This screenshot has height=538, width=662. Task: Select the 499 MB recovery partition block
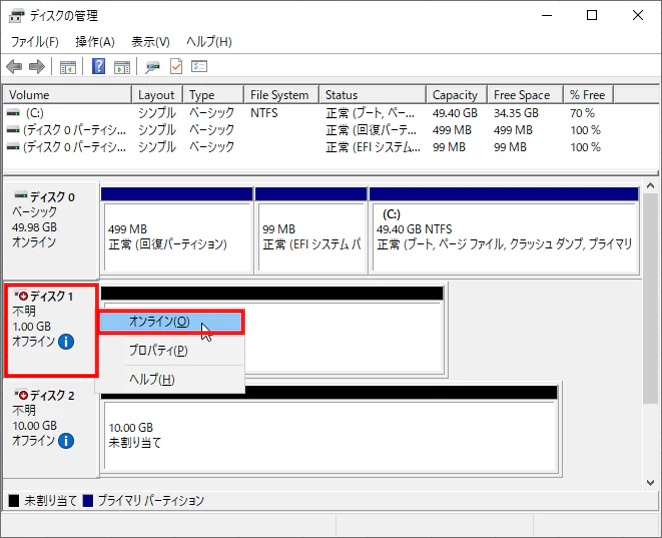(x=176, y=231)
